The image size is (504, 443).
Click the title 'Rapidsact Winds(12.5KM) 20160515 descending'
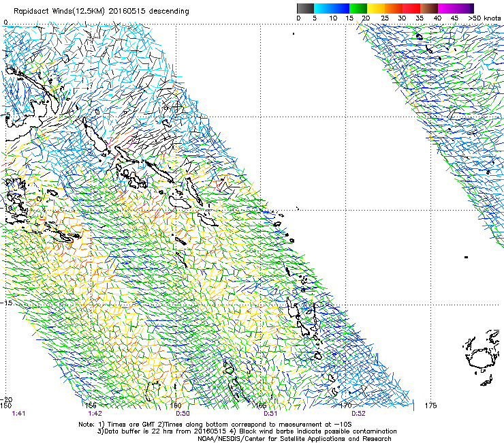101,12
